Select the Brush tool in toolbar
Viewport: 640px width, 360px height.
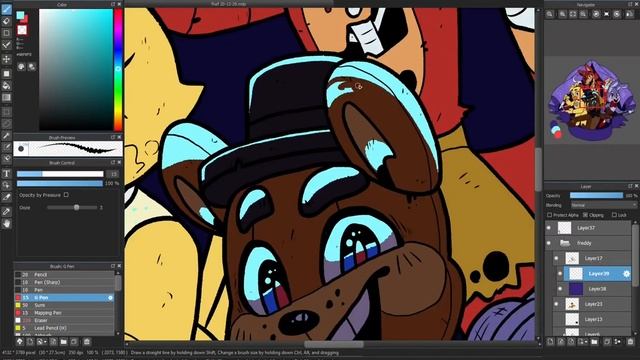7,9
